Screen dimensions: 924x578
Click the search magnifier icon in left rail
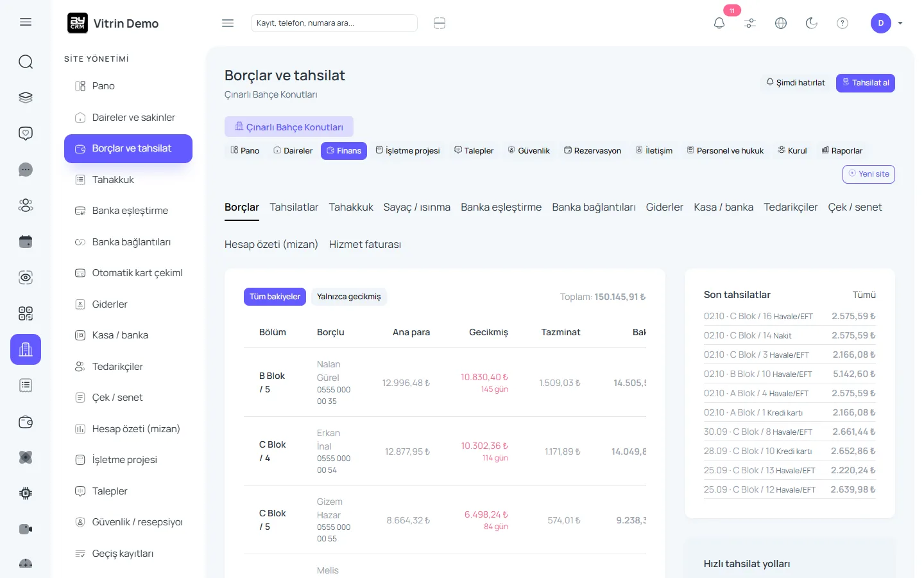pyautogui.click(x=26, y=62)
